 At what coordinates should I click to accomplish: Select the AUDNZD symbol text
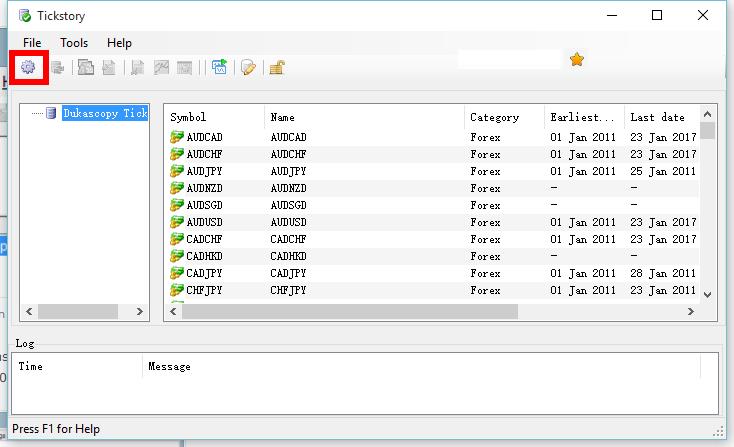pyautogui.click(x=204, y=188)
